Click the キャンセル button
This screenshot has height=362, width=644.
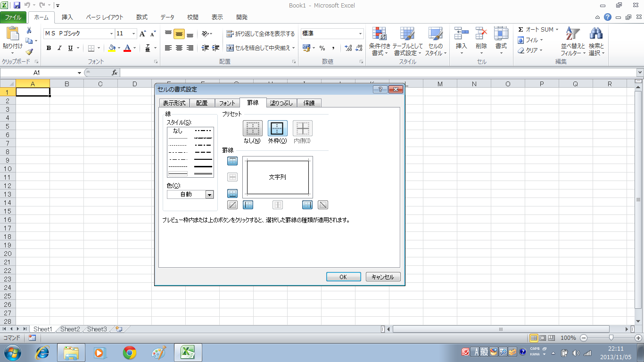[383, 277]
